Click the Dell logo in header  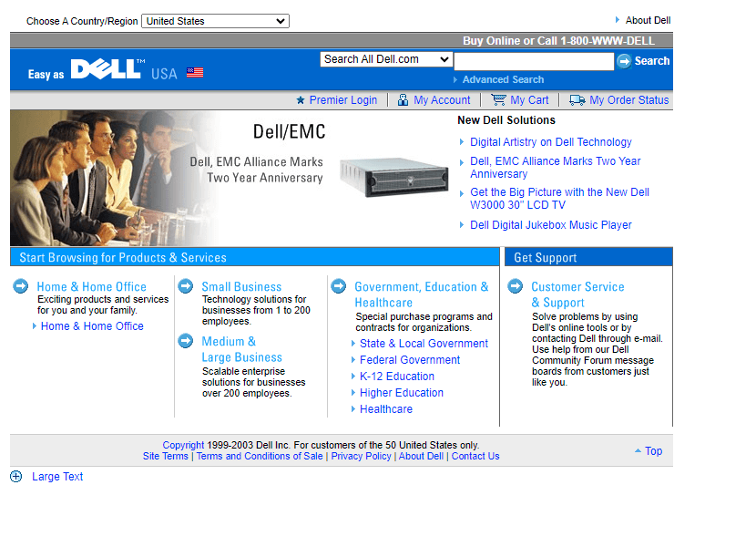(x=106, y=69)
